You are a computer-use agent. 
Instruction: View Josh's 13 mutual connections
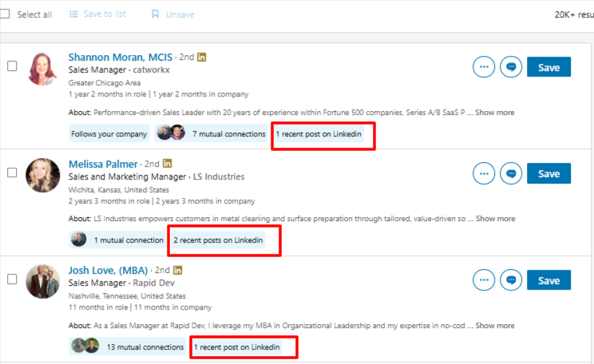(127, 347)
